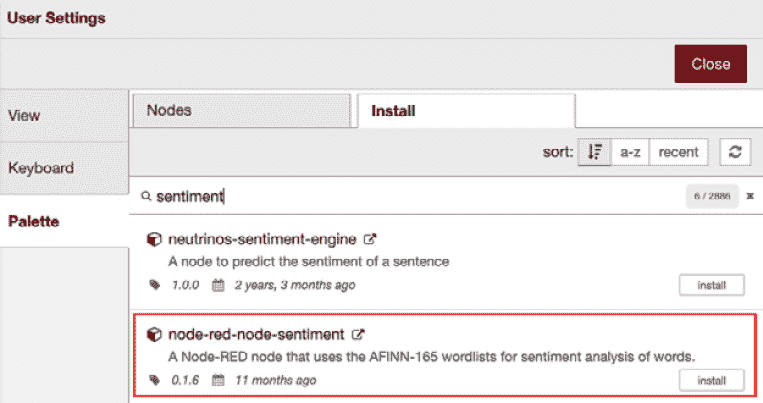Select the neutrinos-sentiment-engine title text
The width and height of the screenshot is (763, 403).
coord(262,239)
